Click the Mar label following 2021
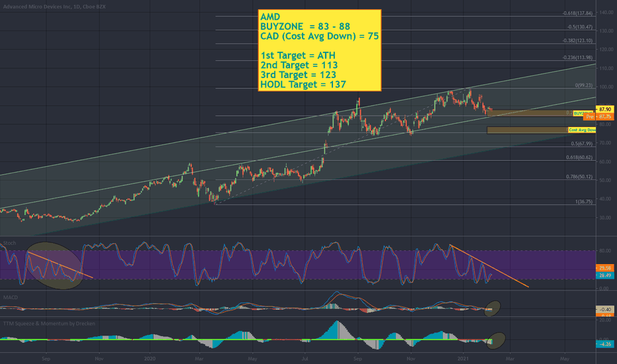The image size is (617, 364). pyautogui.click(x=510, y=359)
